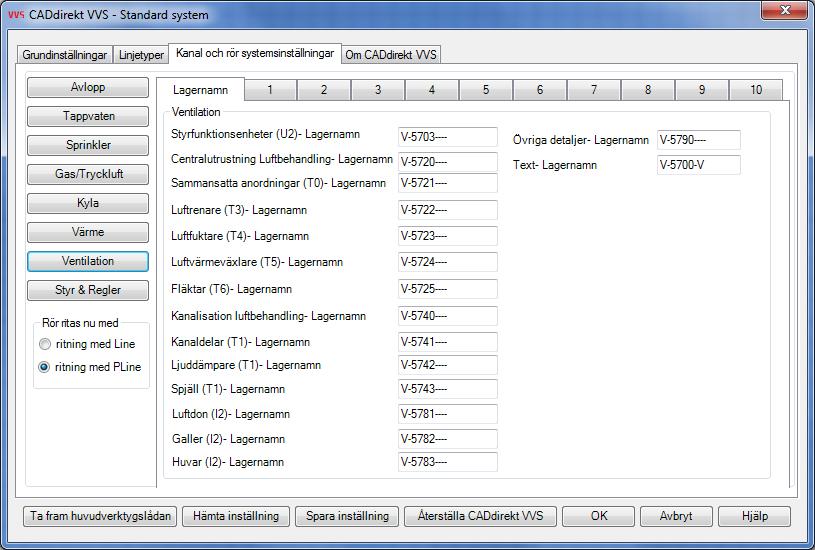Viewport: 815px width, 550px height.
Task: Switch to sub-tab 10
Action: tap(756, 90)
